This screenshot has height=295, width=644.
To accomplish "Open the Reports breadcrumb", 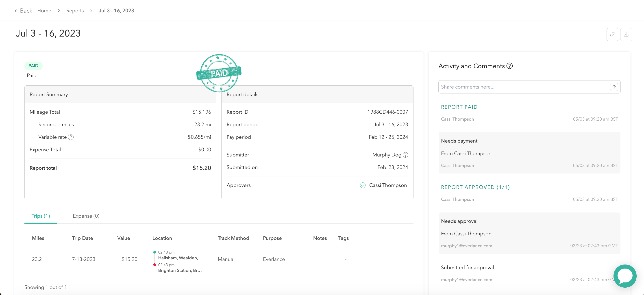I will [75, 11].
